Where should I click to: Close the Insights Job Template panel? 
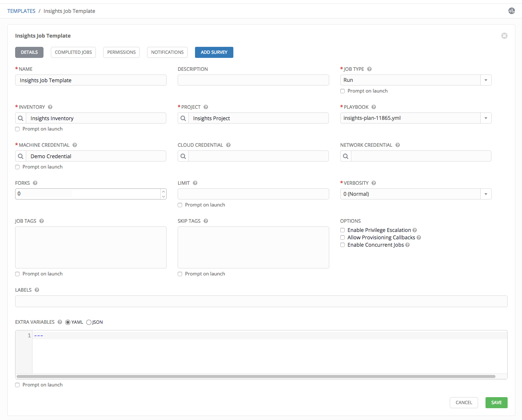pyautogui.click(x=504, y=36)
